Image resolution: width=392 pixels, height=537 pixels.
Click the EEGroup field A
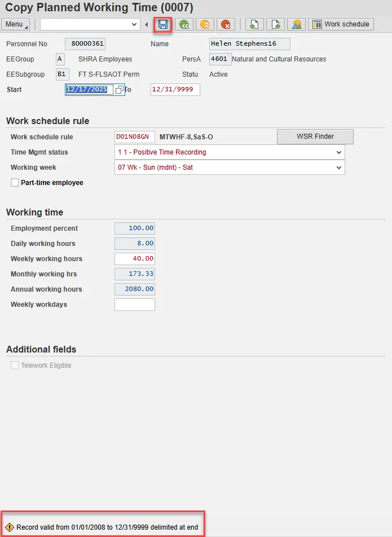[x=60, y=59]
